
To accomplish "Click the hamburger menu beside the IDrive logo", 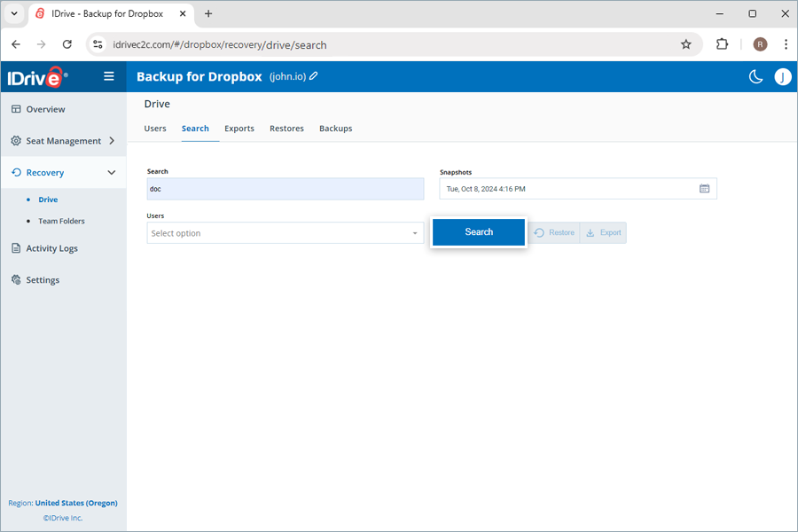I will [x=108, y=76].
